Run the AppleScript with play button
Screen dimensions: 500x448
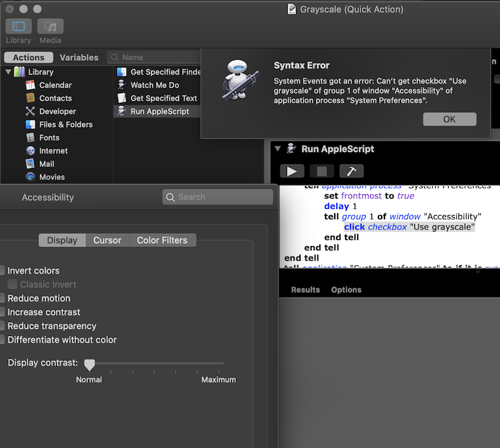click(x=292, y=171)
